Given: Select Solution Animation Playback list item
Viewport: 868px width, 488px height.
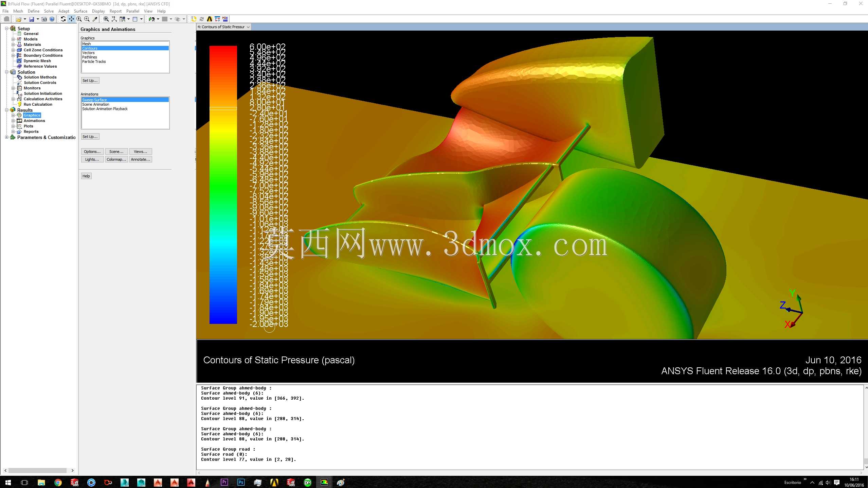Looking at the screenshot, I should [125, 109].
